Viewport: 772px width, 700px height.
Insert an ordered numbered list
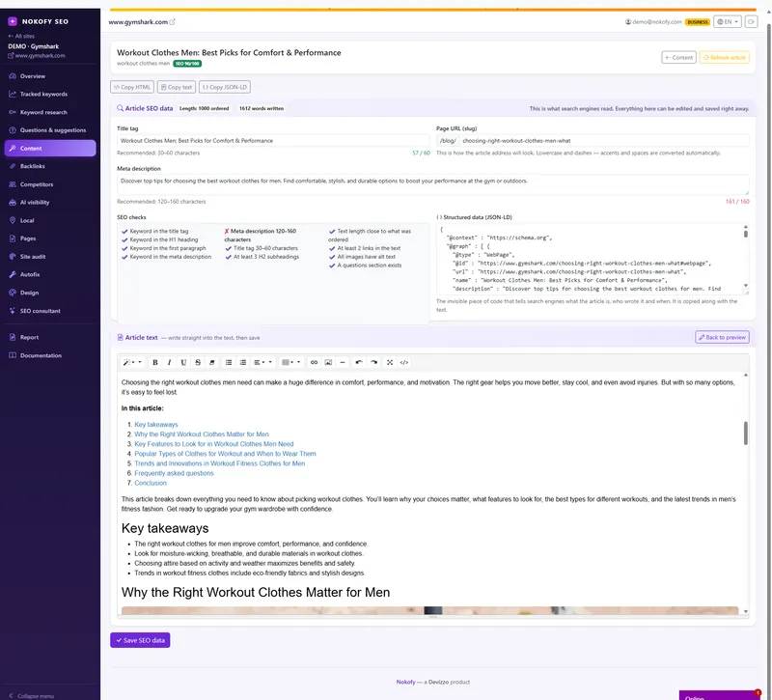click(243, 363)
